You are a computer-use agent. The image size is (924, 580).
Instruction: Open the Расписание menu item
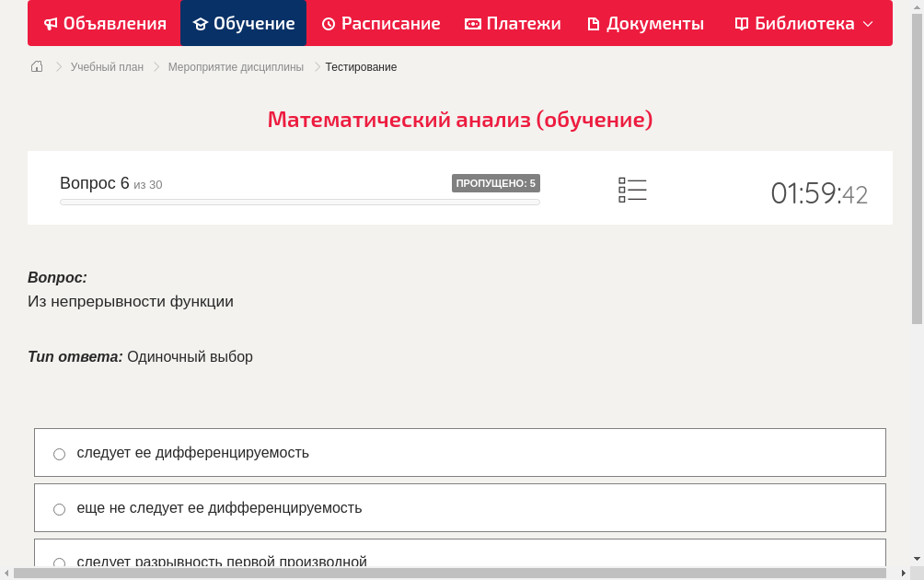(x=380, y=23)
